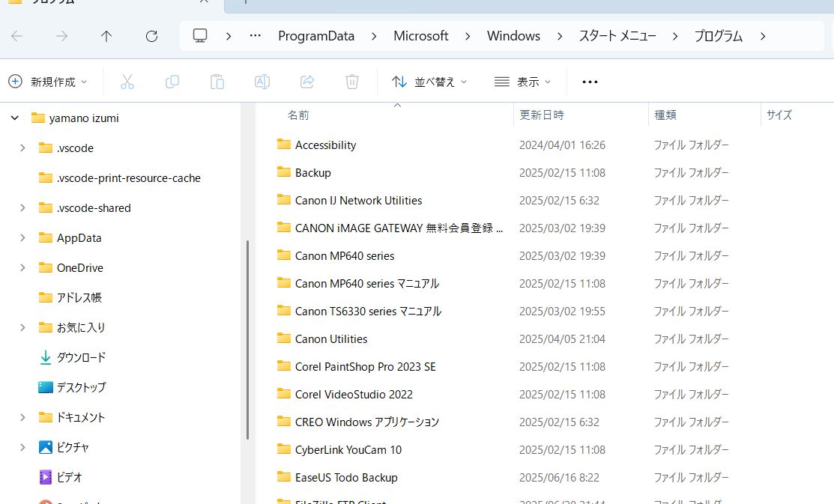
Task: Open chevron after ProgramData in path
Action: click(374, 36)
